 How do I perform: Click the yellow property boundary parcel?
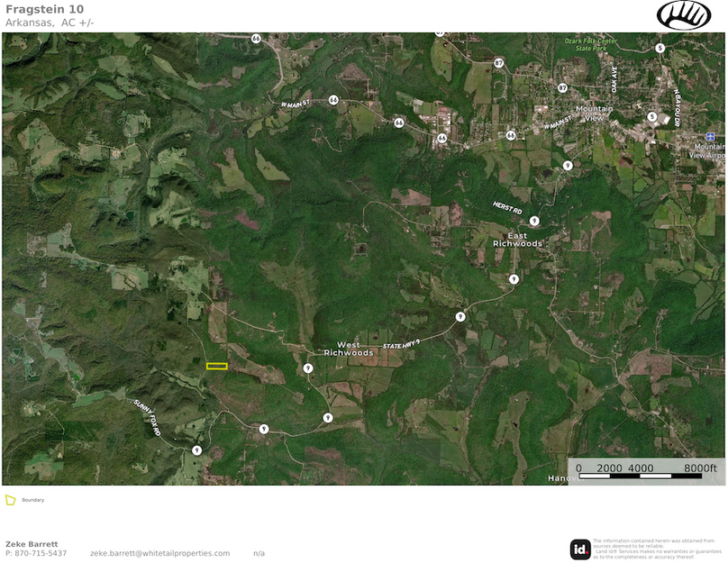pyautogui.click(x=215, y=366)
